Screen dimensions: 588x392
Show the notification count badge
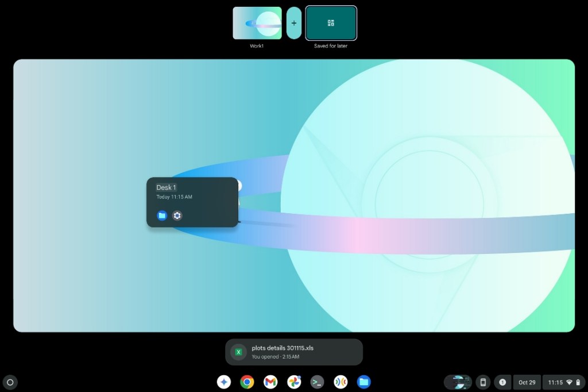point(502,382)
